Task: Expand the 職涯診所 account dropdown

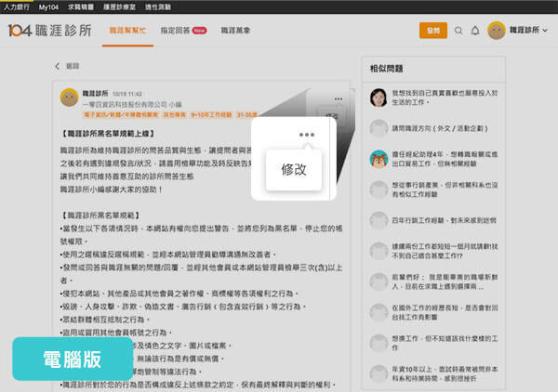Action: click(528, 31)
